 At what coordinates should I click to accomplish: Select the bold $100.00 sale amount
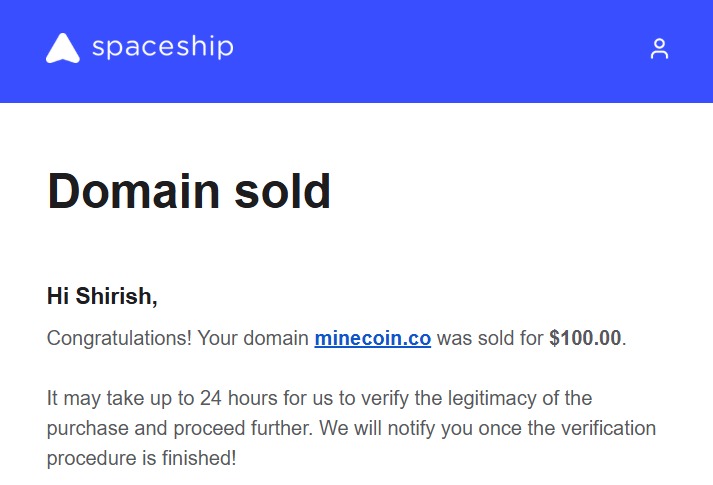coord(585,338)
